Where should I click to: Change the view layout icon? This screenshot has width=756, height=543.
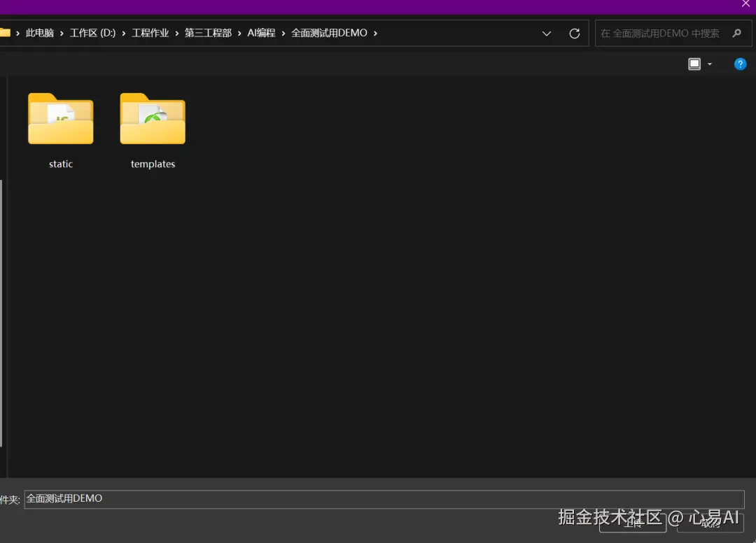click(694, 64)
